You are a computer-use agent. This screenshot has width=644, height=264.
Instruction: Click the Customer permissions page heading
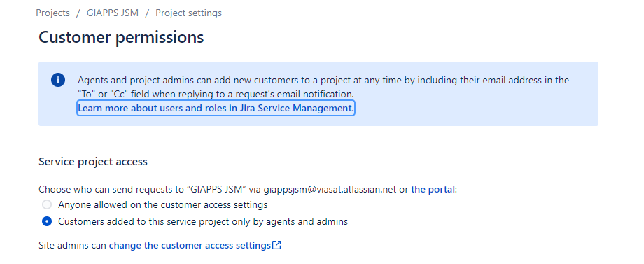tap(121, 37)
